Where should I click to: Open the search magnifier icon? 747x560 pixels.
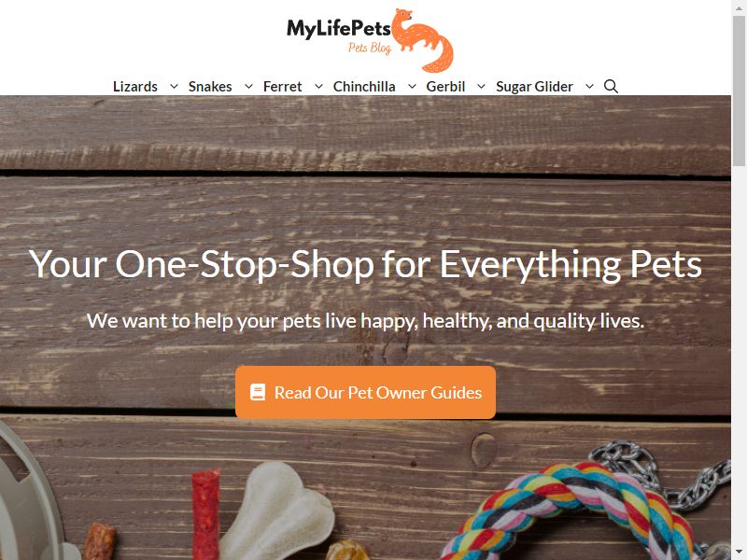click(611, 86)
